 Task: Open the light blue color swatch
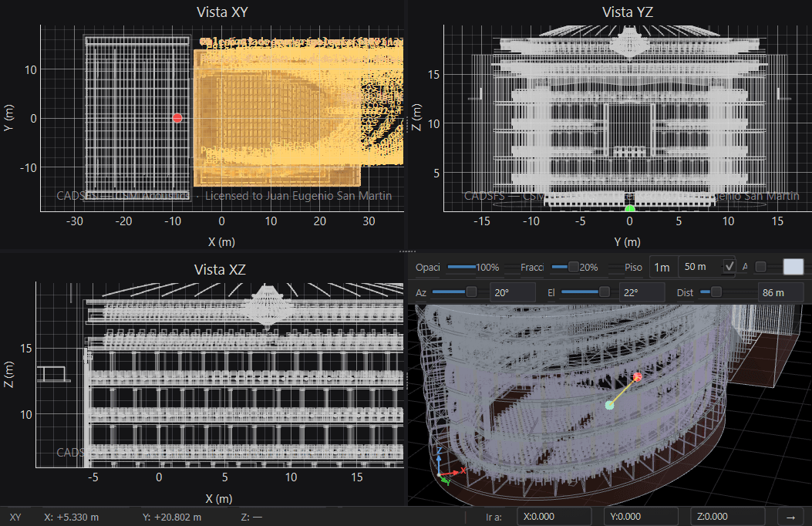793,267
